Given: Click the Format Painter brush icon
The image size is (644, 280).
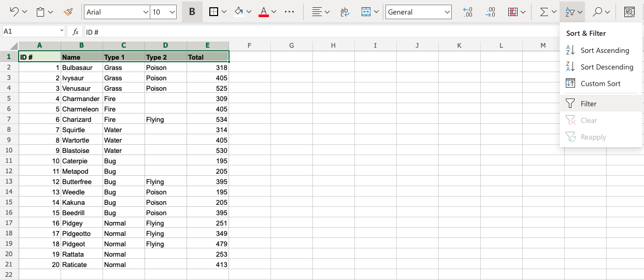Looking at the screenshot, I should (68, 11).
